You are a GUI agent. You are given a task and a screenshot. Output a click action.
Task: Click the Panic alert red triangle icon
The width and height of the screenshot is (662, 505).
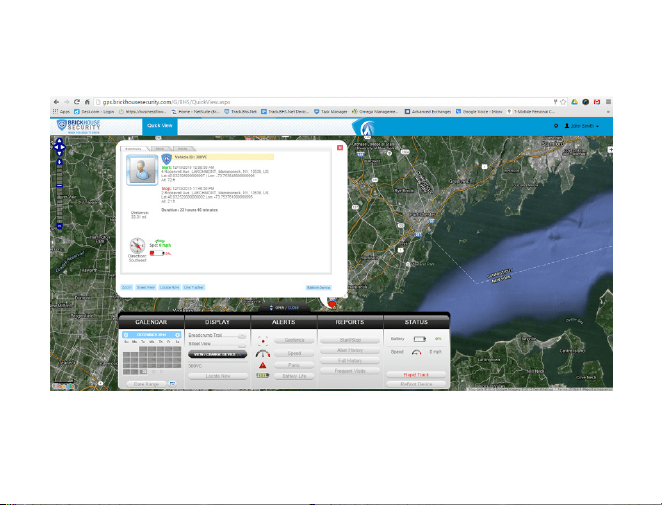(263, 365)
